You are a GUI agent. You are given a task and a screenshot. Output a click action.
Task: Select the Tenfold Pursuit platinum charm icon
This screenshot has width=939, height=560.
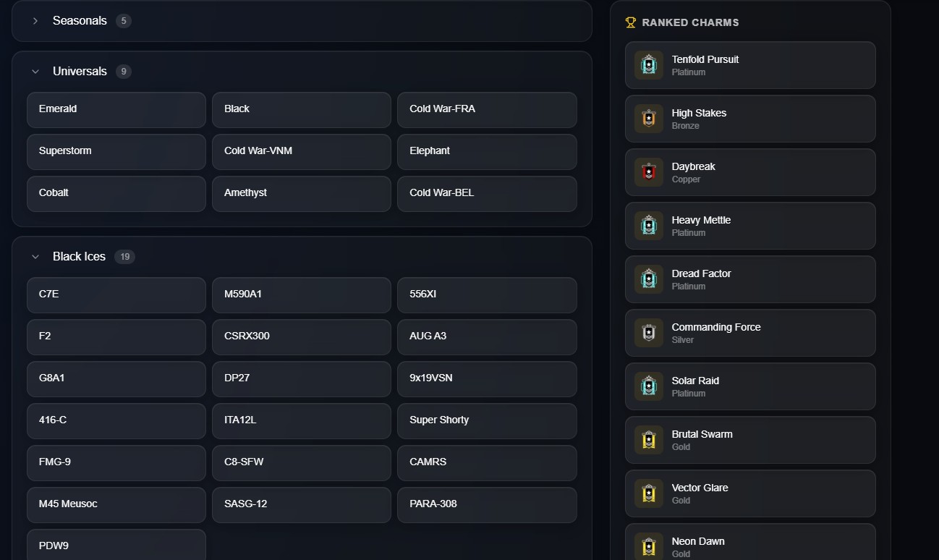[649, 65]
